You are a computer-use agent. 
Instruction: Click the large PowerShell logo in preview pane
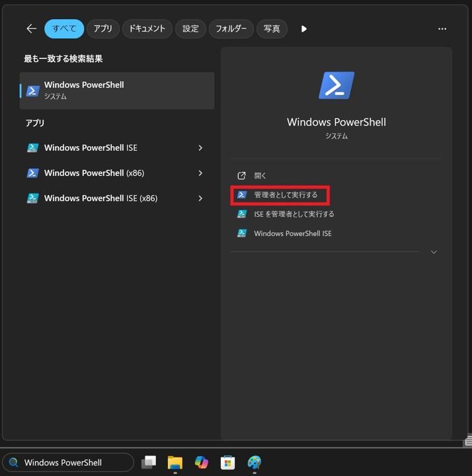336,85
